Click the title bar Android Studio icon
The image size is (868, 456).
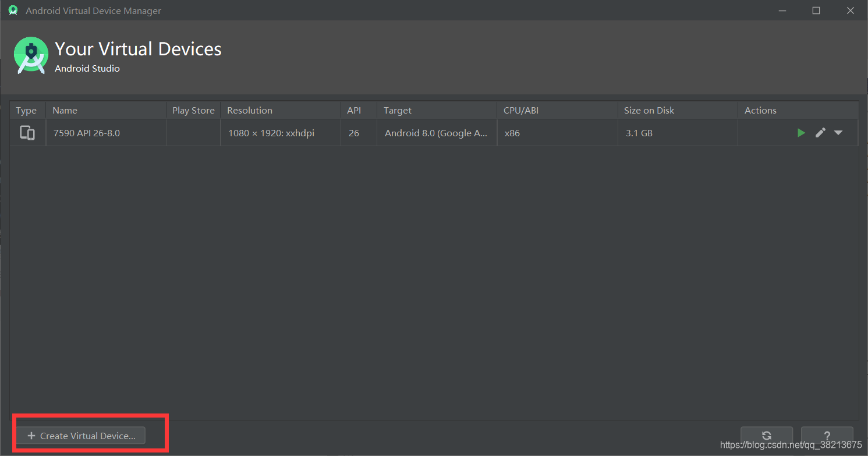click(13, 10)
